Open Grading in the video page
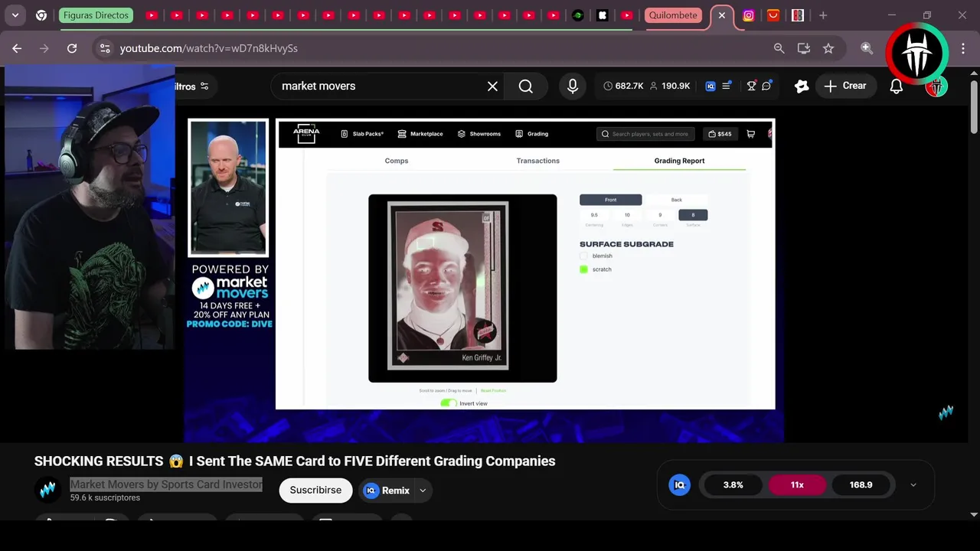 click(x=531, y=134)
